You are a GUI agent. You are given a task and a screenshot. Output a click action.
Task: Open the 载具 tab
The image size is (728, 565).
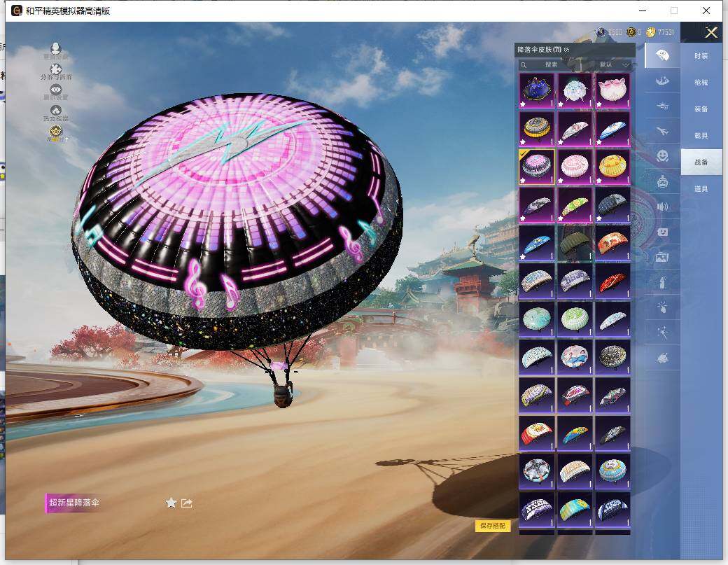point(701,135)
